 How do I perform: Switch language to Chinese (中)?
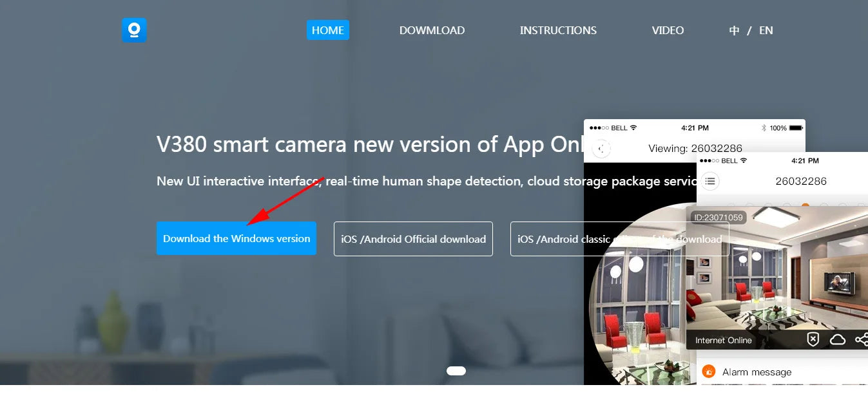(734, 30)
